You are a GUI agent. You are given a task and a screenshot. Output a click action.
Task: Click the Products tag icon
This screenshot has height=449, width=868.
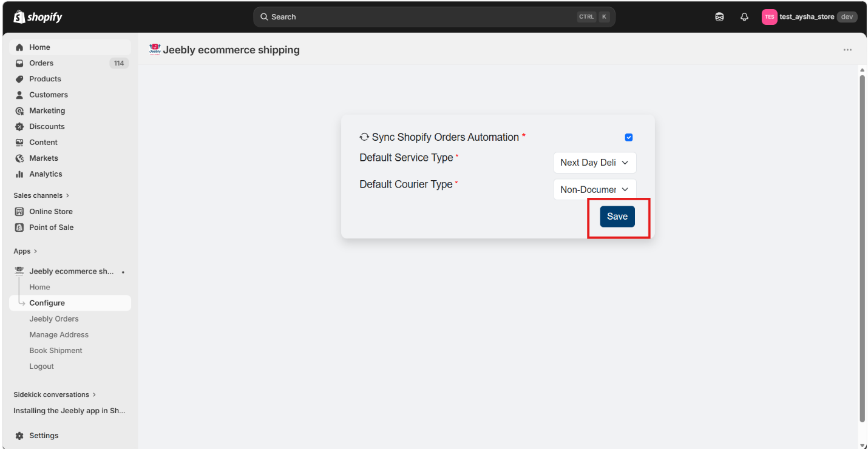pos(19,79)
